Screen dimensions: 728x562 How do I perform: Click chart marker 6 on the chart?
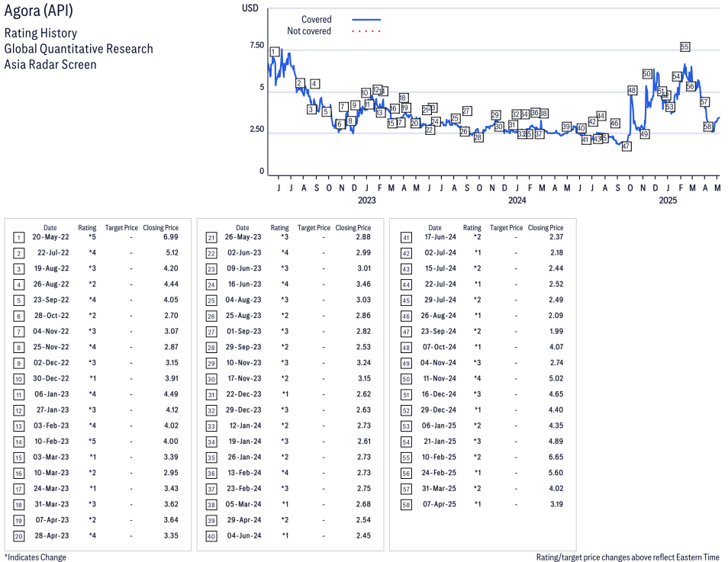point(340,124)
